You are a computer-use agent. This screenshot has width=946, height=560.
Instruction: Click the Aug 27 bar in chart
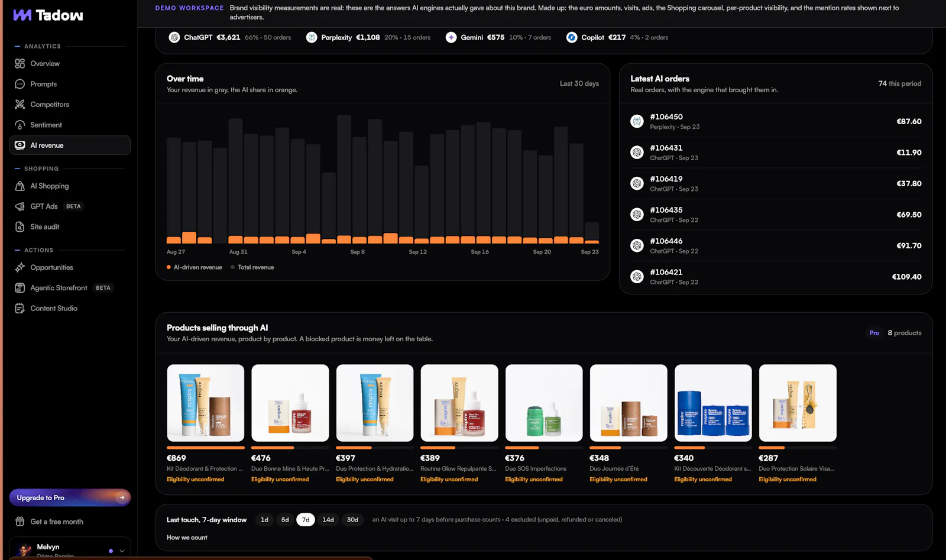pyautogui.click(x=174, y=190)
